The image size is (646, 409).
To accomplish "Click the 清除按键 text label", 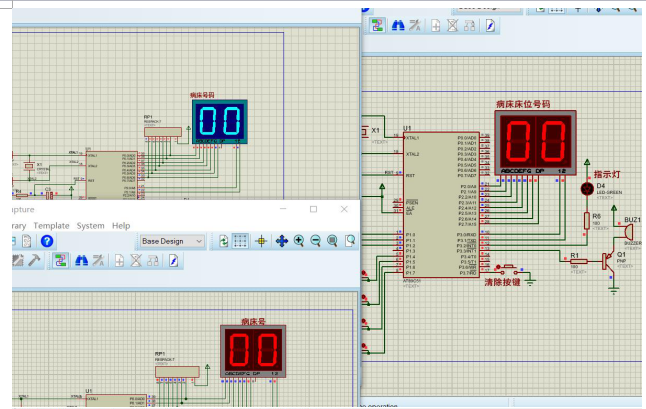I will [502, 282].
